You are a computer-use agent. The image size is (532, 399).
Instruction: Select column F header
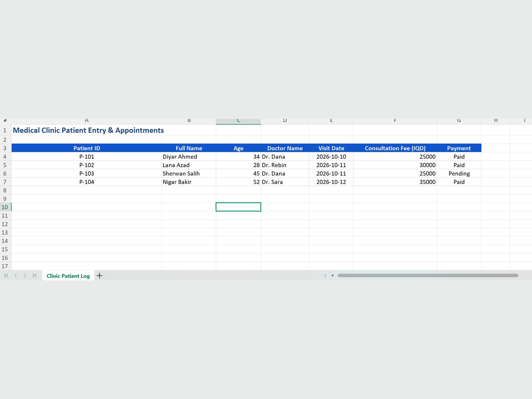click(395, 121)
